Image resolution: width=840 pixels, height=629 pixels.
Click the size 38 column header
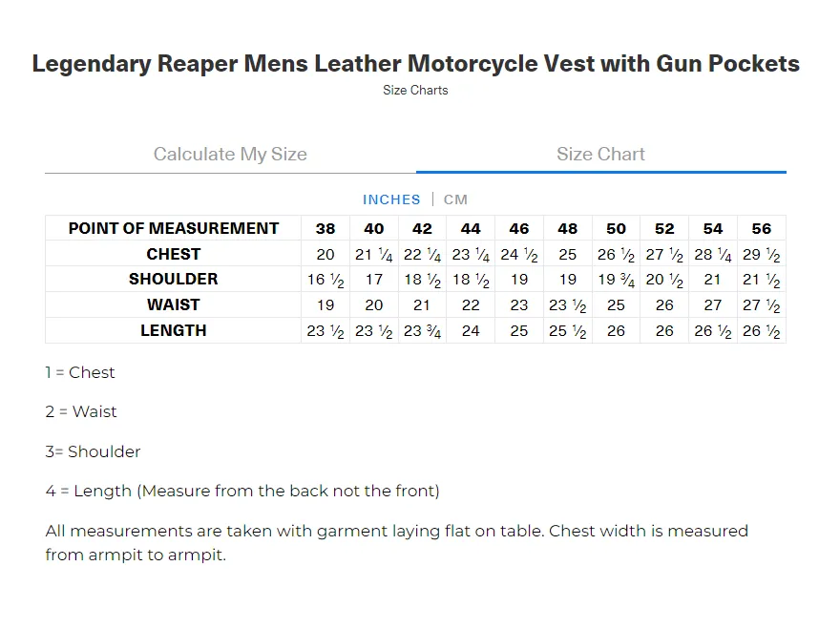coord(325,229)
